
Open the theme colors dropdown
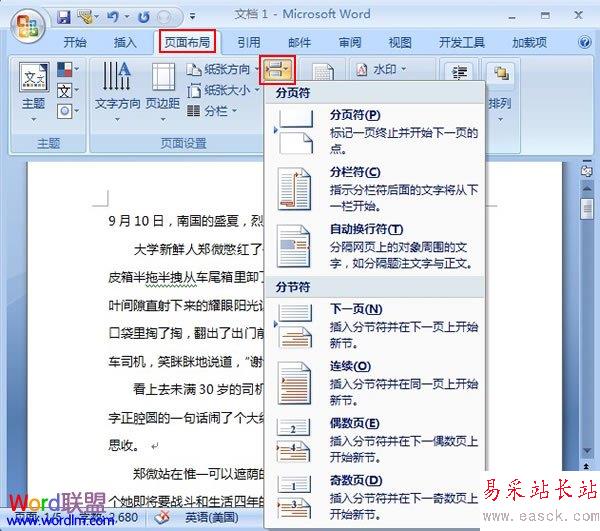[x=68, y=70]
